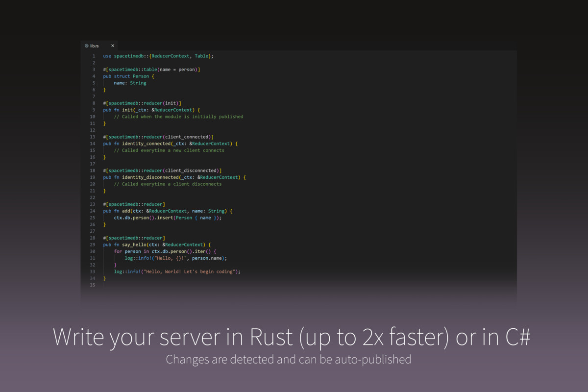This screenshot has height=392, width=588.
Task: Click the Rust file icon on the lib.rs tab
Action: coord(87,46)
